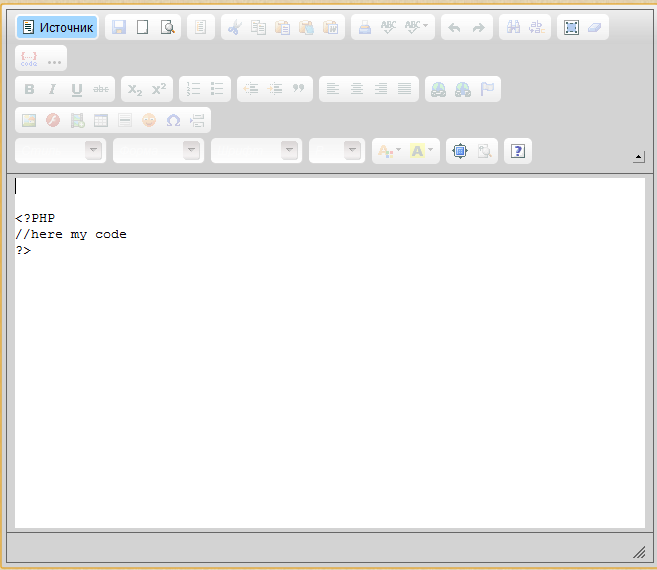Click the New Page icon
This screenshot has height=570, width=657.
143,27
